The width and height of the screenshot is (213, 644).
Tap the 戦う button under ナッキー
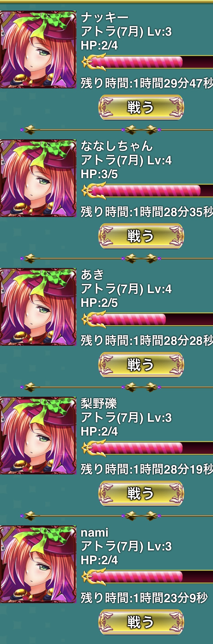[x=141, y=107]
